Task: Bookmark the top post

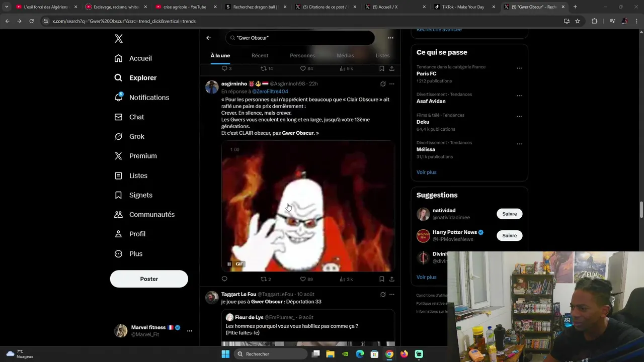Action: (382, 68)
